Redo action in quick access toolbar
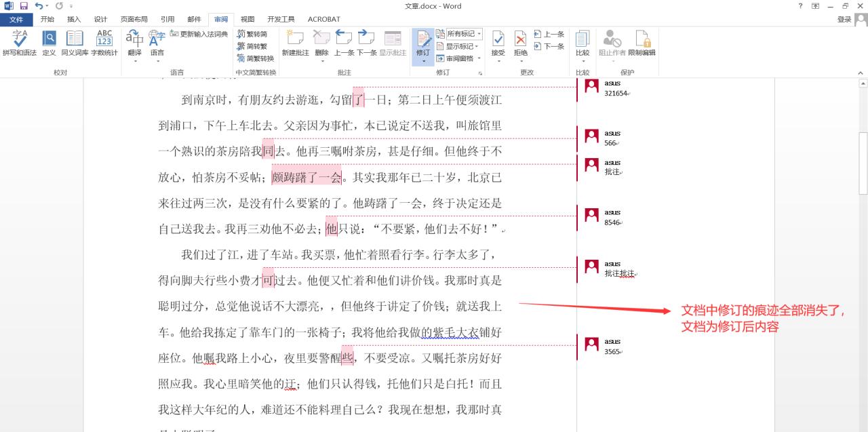This screenshot has height=432, width=868. [x=60, y=6]
